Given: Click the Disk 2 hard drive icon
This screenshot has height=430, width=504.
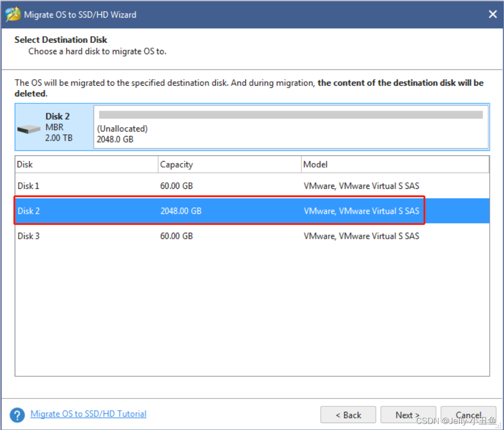Looking at the screenshot, I should (29, 130).
